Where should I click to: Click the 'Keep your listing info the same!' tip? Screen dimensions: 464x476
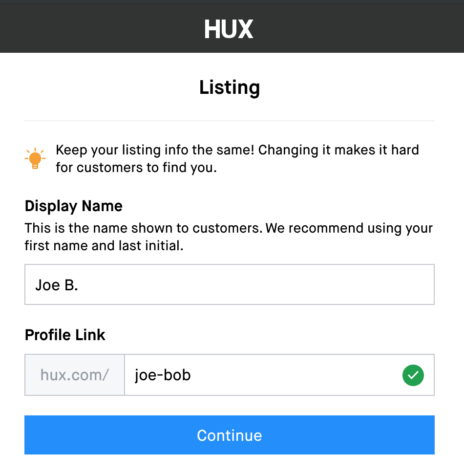(154, 150)
